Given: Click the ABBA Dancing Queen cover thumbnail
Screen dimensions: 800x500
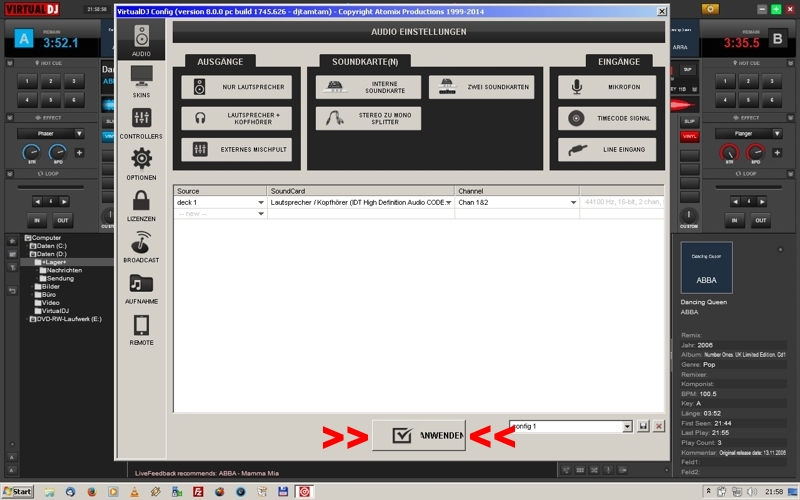Looking at the screenshot, I should 707,268.
